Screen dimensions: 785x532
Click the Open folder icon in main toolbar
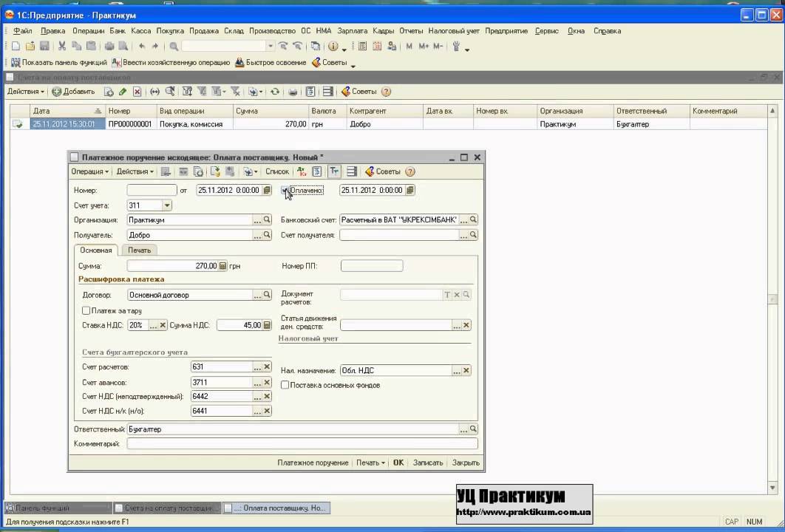click(x=30, y=47)
